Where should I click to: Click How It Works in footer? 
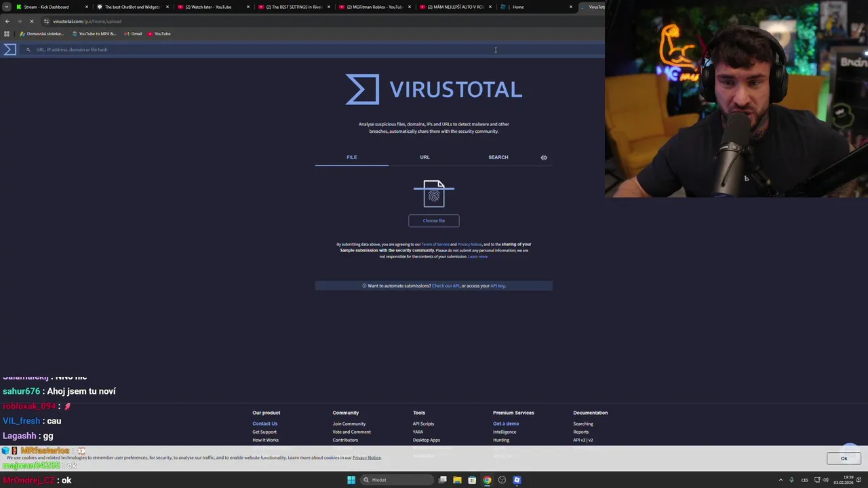265,440
